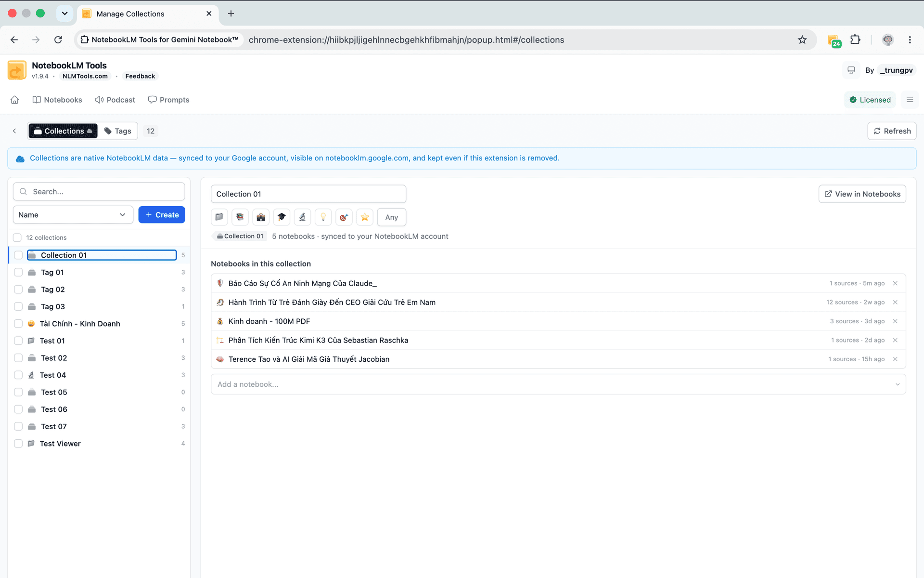The image size is (924, 578).
Task: Tick the select-all 12 collections checkbox
Action: (17, 237)
